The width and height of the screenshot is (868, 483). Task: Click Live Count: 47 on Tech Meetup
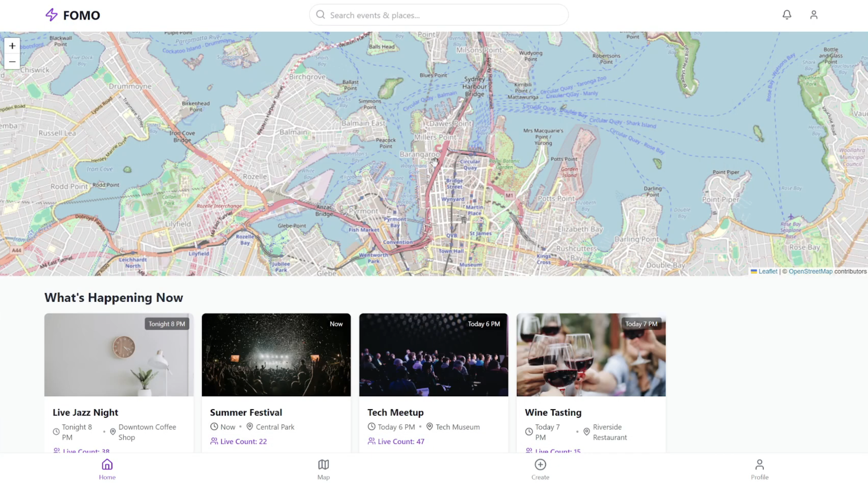pyautogui.click(x=401, y=441)
